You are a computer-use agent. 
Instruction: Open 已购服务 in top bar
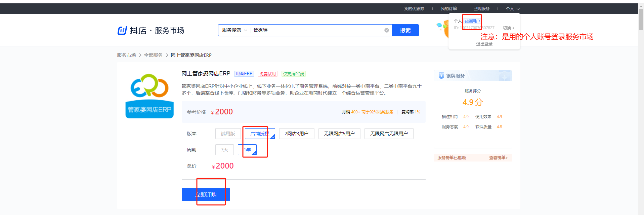[x=481, y=9]
